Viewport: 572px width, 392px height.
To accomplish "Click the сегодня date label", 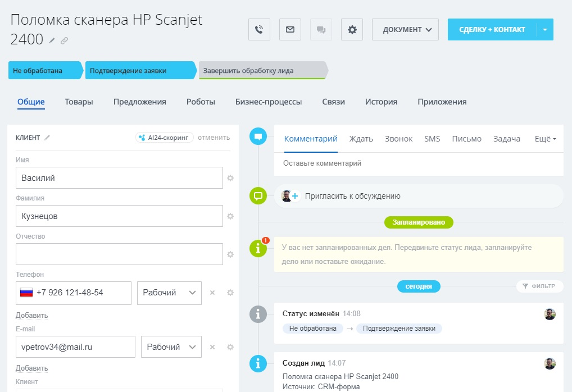I will [419, 286].
